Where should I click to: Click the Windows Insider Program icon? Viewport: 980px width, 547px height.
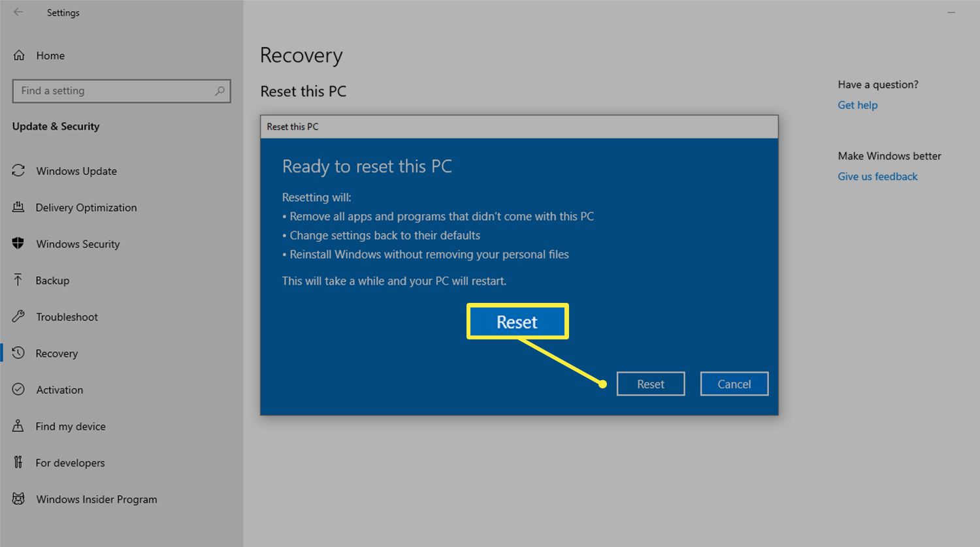pyautogui.click(x=18, y=499)
